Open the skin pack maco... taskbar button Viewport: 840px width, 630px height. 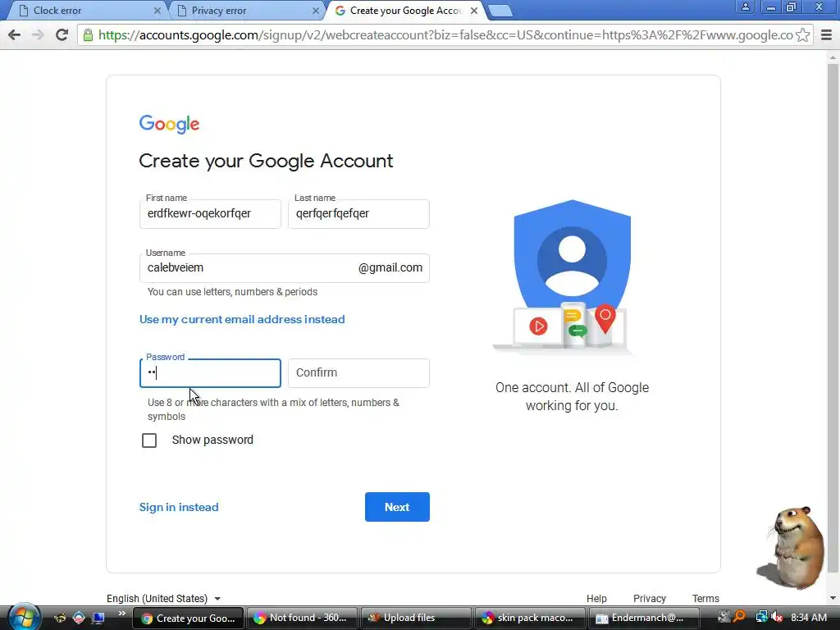(x=530, y=619)
